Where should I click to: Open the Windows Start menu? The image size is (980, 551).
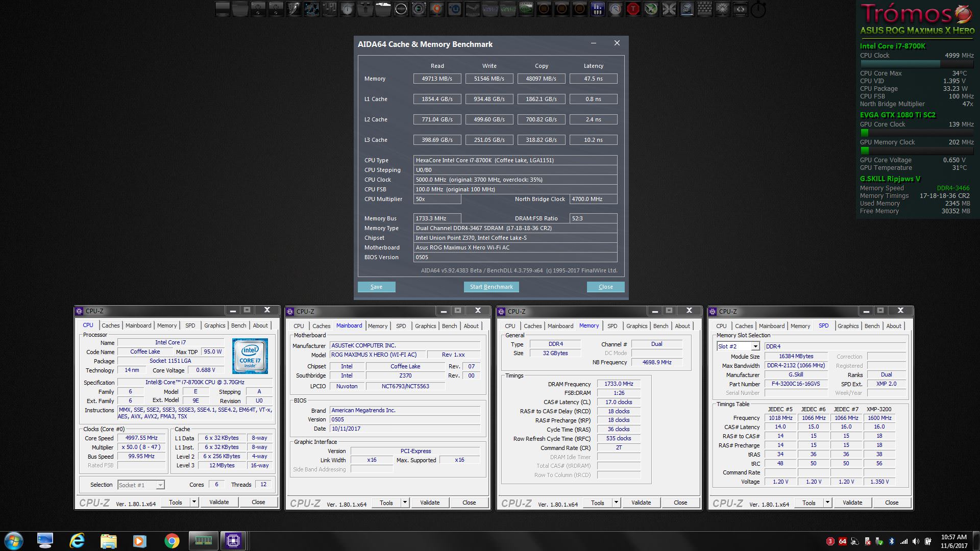(x=13, y=541)
